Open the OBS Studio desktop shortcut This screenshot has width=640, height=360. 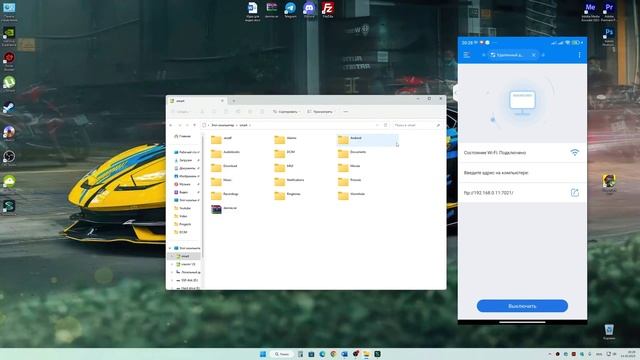(9, 158)
